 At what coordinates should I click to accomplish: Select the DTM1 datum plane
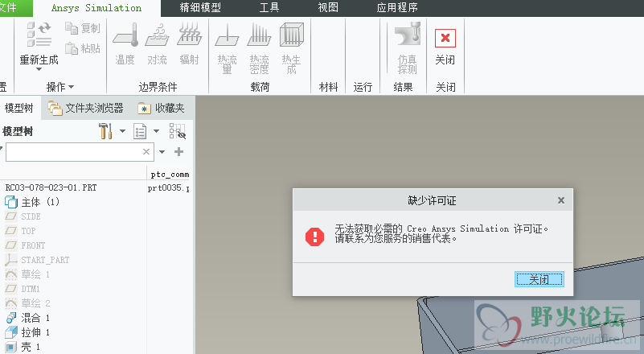click(x=23, y=289)
